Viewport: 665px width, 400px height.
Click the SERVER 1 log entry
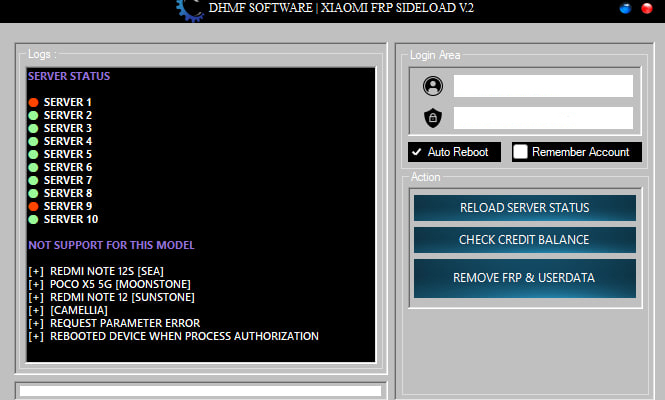pos(67,102)
